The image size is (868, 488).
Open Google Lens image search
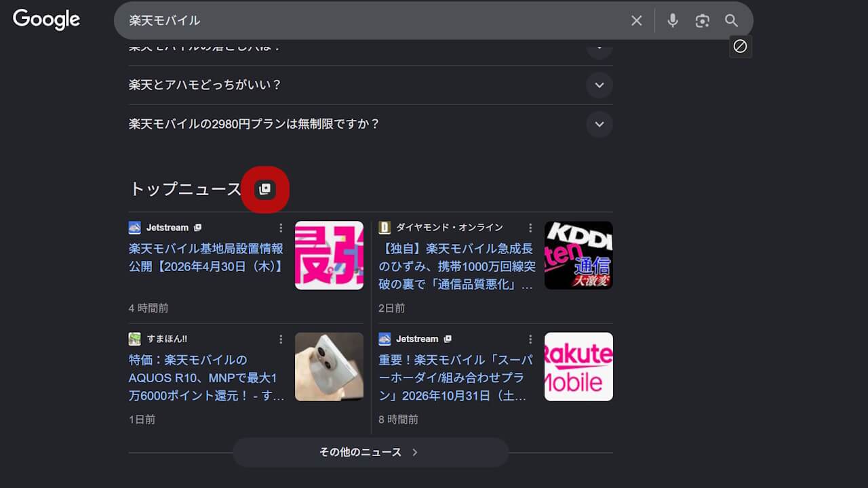[703, 20]
